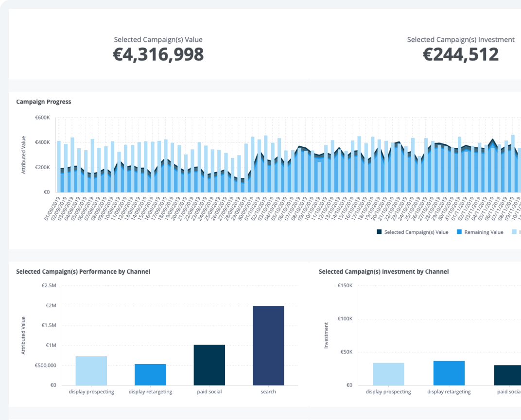
Task: Select the display prospecting bar in Performance chart
Action: tap(92, 370)
